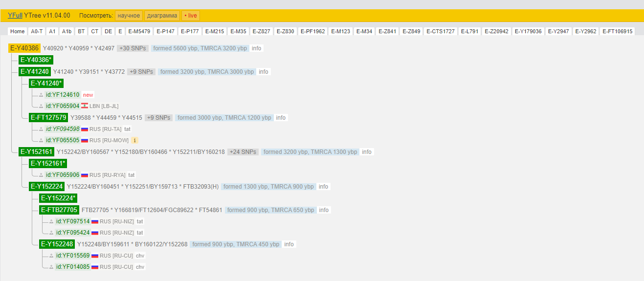Select the root node E-Y40386
The width and height of the screenshot is (644, 281).
pyautogui.click(x=24, y=48)
